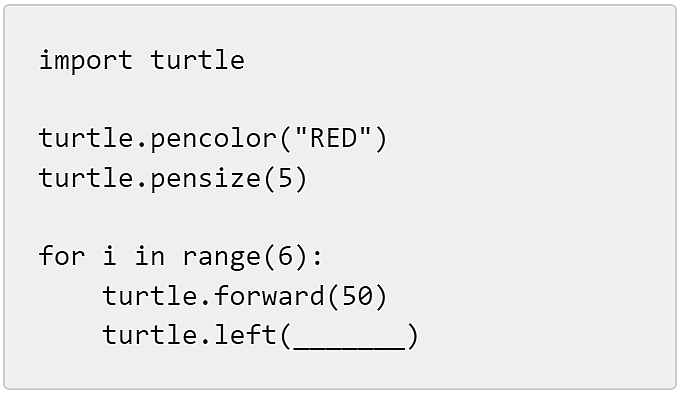Viewport: 680px width, 394px height.
Task: Click the number 5 in pensize
Action: (285, 178)
